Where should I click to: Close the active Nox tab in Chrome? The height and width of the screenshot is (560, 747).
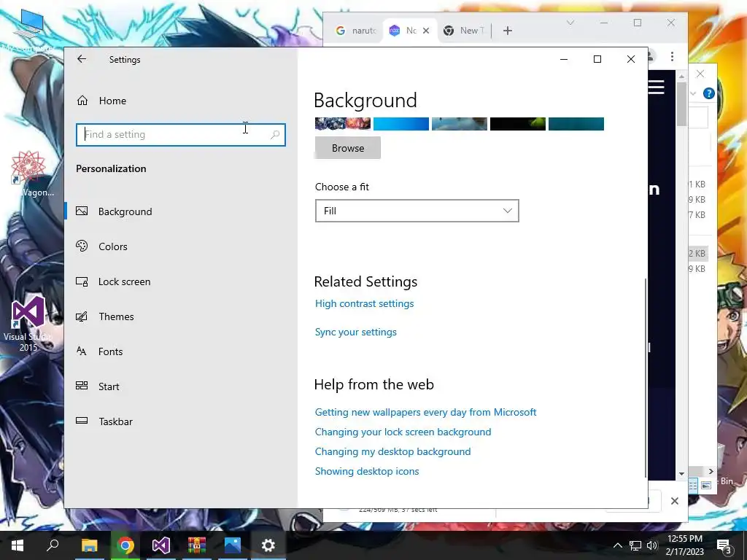point(426,31)
